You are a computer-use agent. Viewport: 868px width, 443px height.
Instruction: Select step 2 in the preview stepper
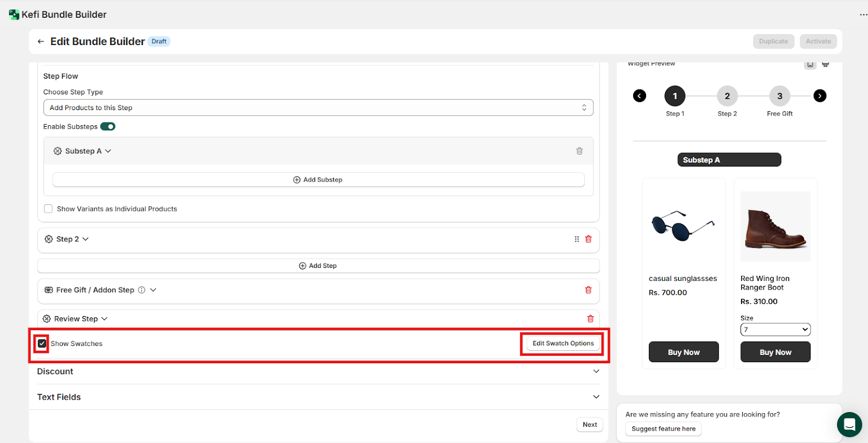point(727,96)
